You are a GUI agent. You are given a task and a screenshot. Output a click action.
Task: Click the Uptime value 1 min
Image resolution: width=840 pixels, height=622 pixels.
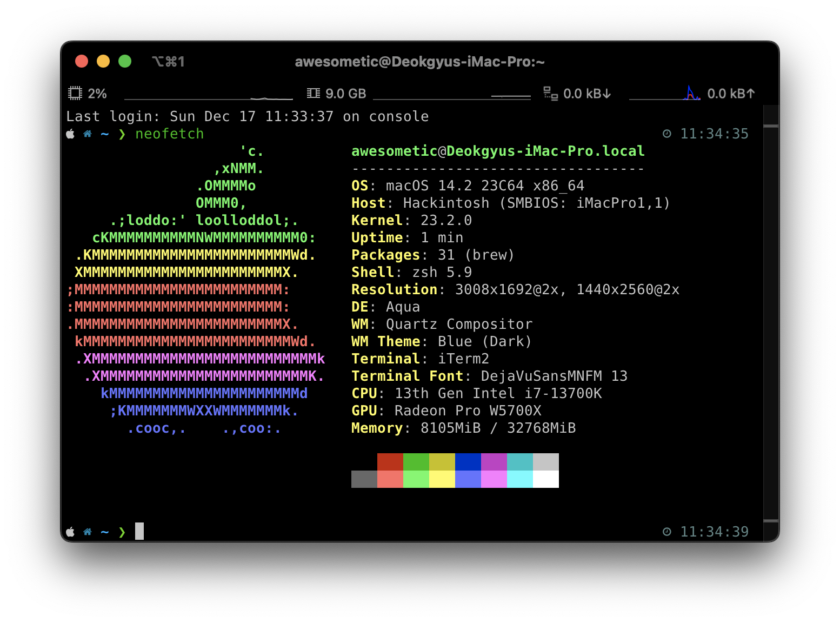pos(442,237)
